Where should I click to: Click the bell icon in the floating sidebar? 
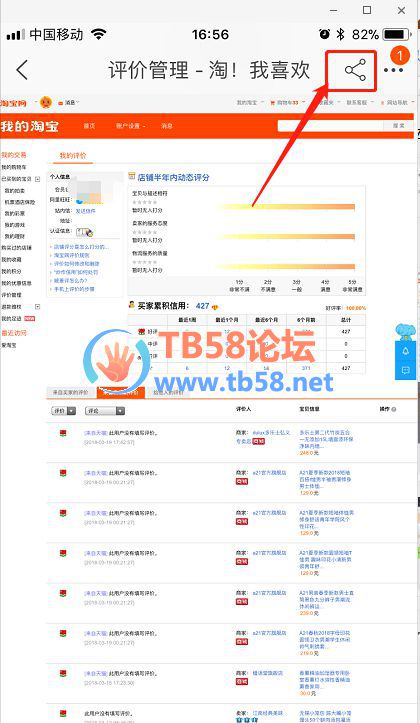pos(406,351)
